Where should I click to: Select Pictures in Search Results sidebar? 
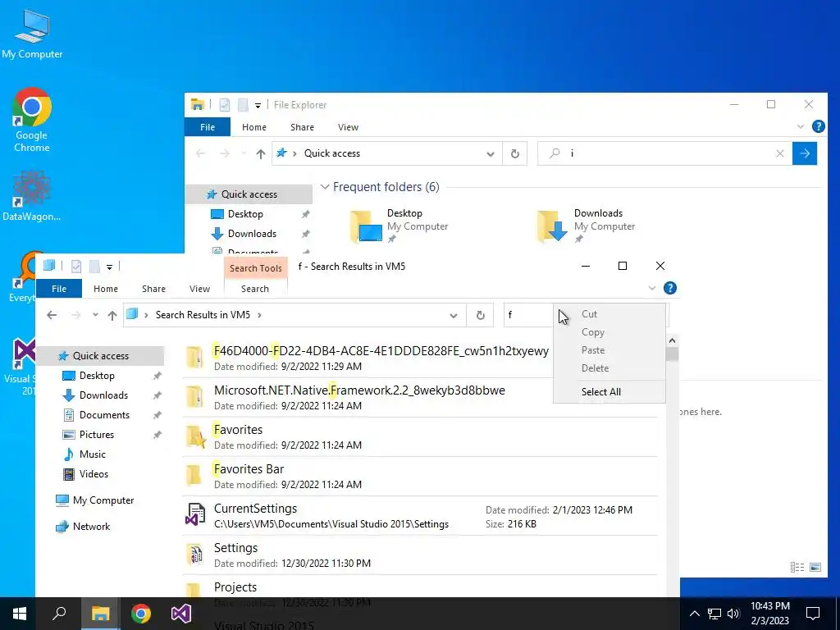(97, 435)
